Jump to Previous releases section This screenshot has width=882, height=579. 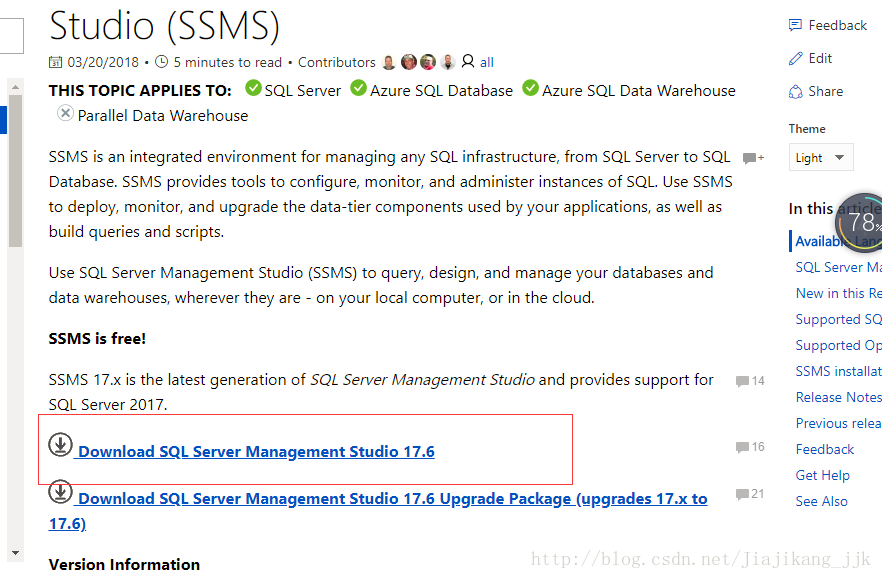click(839, 423)
